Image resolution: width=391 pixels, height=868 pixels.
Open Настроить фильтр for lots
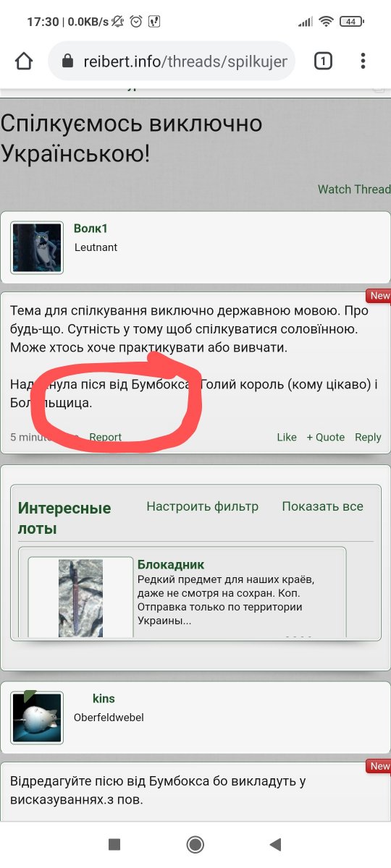[202, 506]
